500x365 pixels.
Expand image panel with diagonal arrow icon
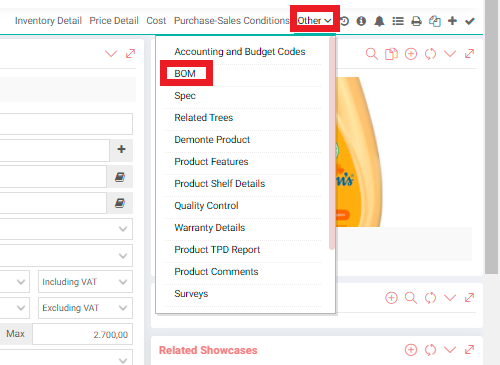coord(469,54)
